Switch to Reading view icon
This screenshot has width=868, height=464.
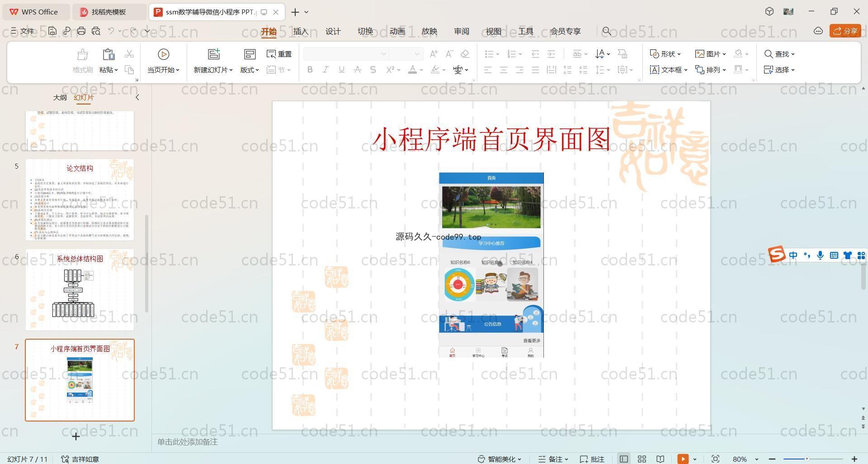(x=660, y=459)
